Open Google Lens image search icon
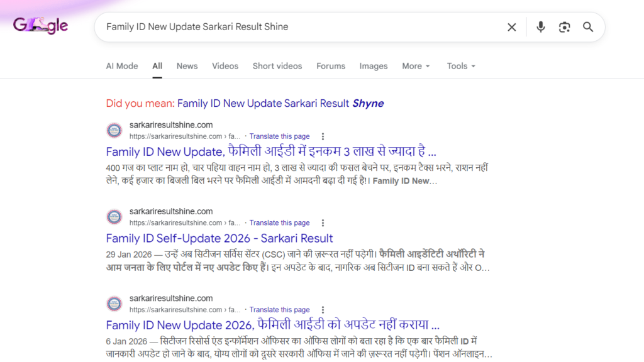Image resolution: width=644 pixels, height=362 pixels. 564,27
